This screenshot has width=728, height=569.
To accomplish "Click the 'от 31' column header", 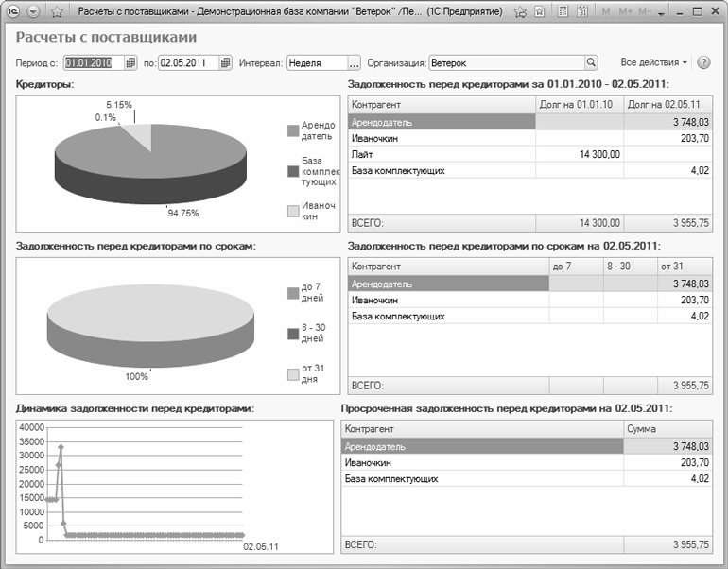I will 685,267.
